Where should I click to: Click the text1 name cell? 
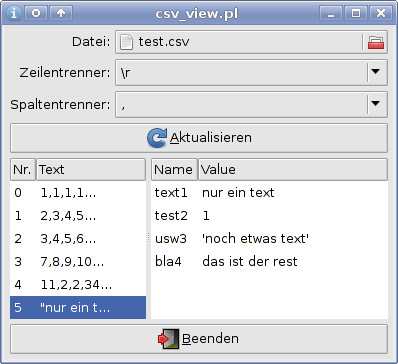171,193
